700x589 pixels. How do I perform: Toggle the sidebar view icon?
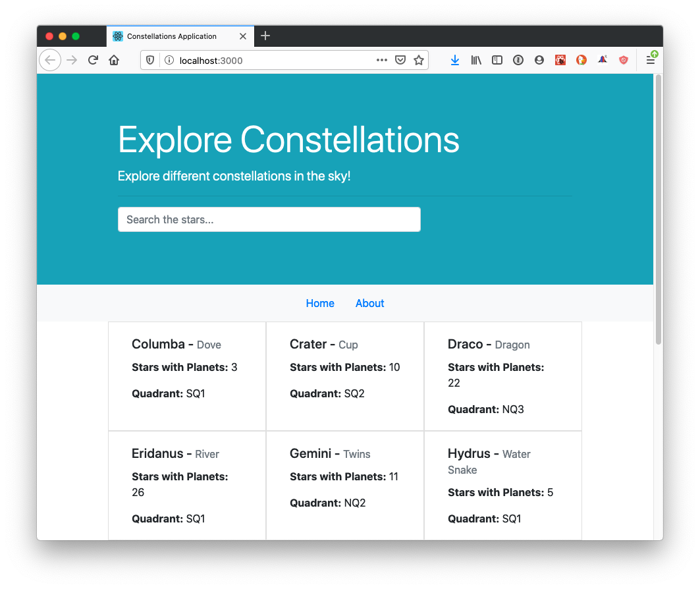[497, 60]
